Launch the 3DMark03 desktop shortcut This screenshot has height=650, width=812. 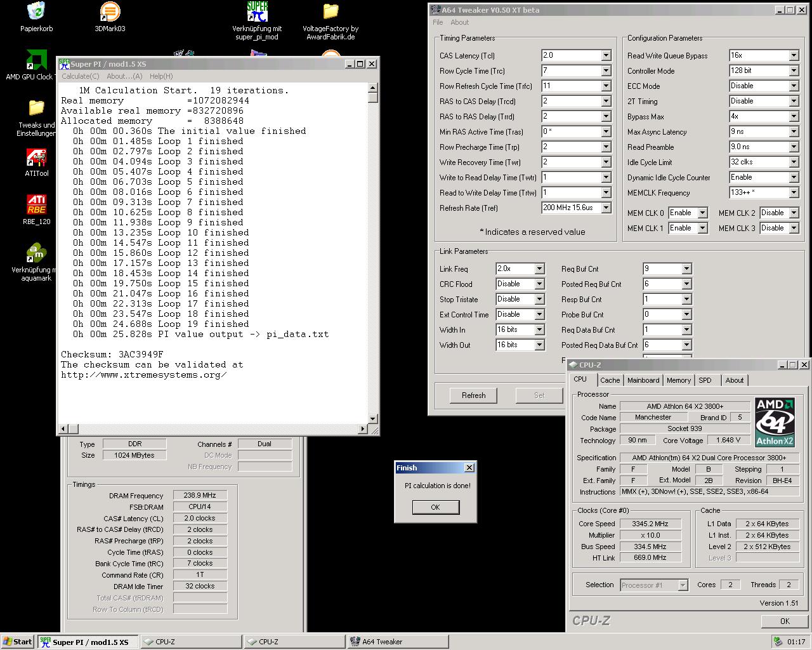[110, 11]
